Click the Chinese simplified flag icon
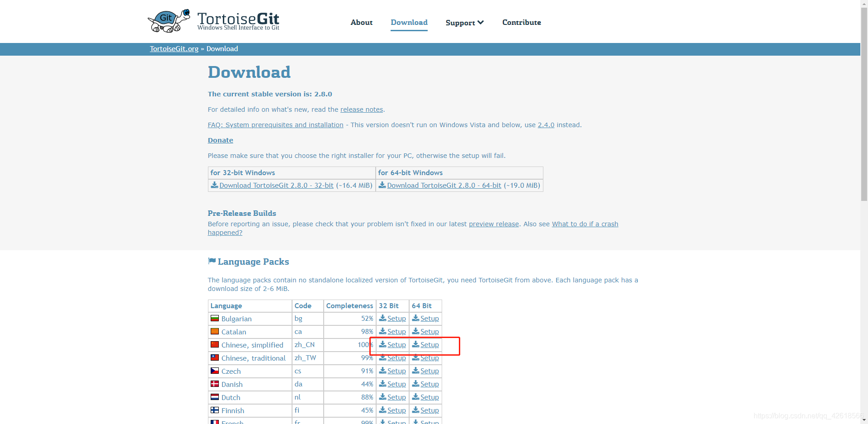This screenshot has height=424, width=868. (x=215, y=345)
